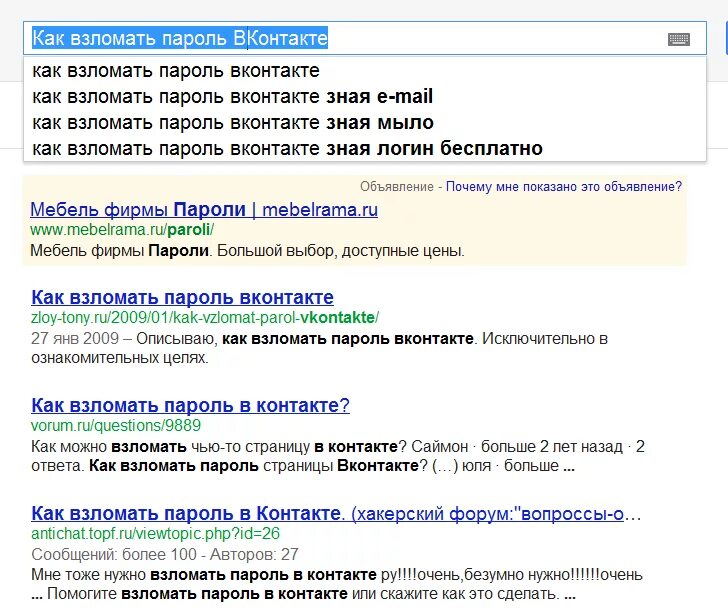This screenshot has height=616, width=728.
Task: Open ad link 'Мебель фирмы Пароли | mebelrama.ru'
Action: (204, 210)
